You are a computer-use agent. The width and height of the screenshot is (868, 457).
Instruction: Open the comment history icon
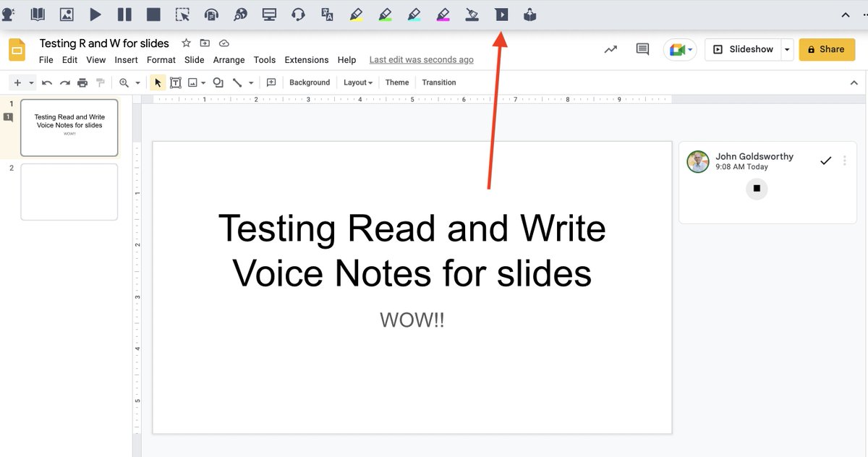pos(642,49)
